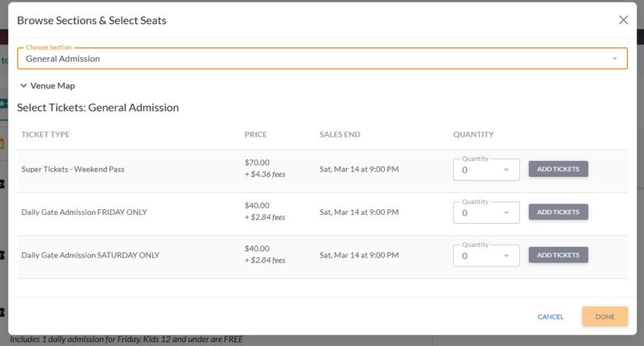This screenshot has width=644, height=346.
Task: Click Add Tickets for Daily Gate Saturday Only
Action: coord(558,255)
